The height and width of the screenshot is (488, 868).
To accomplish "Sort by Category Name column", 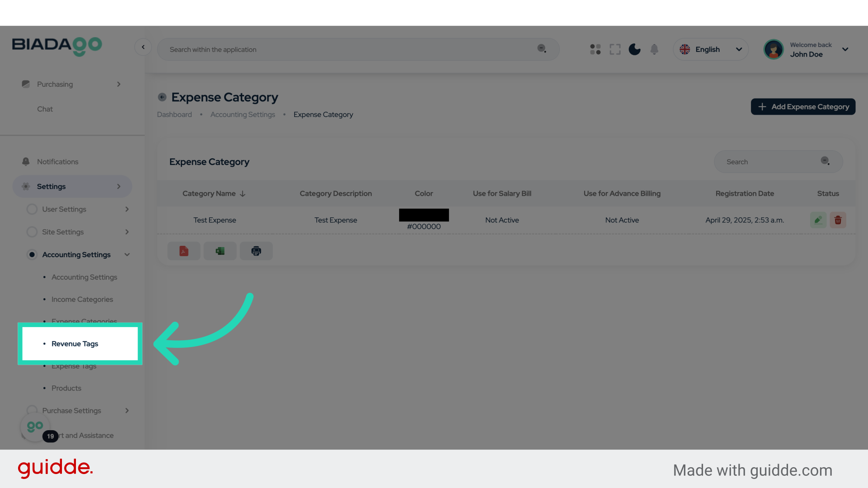I will (213, 193).
